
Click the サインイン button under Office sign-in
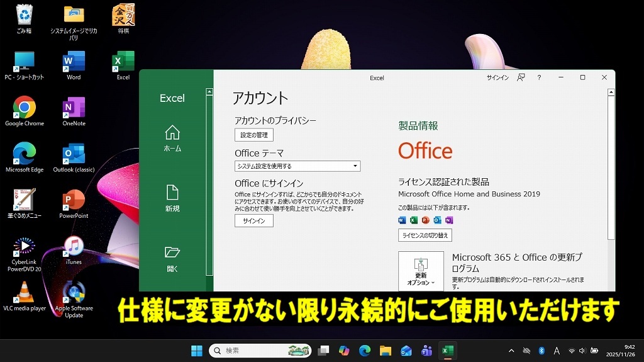[x=254, y=221]
